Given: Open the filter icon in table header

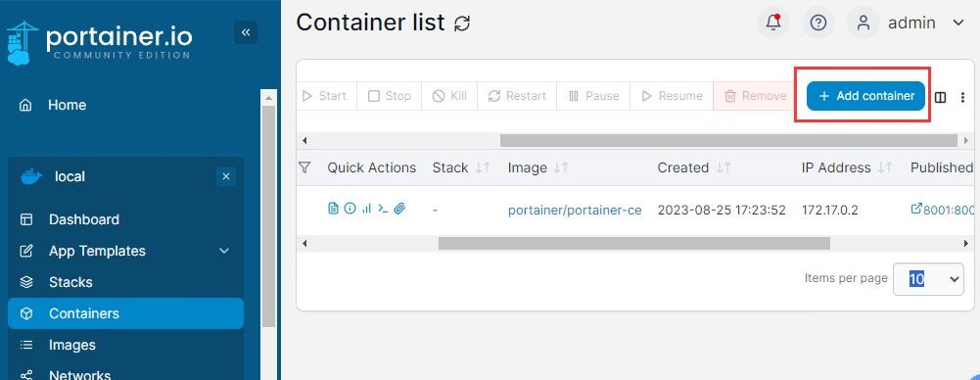Looking at the screenshot, I should click(x=304, y=166).
